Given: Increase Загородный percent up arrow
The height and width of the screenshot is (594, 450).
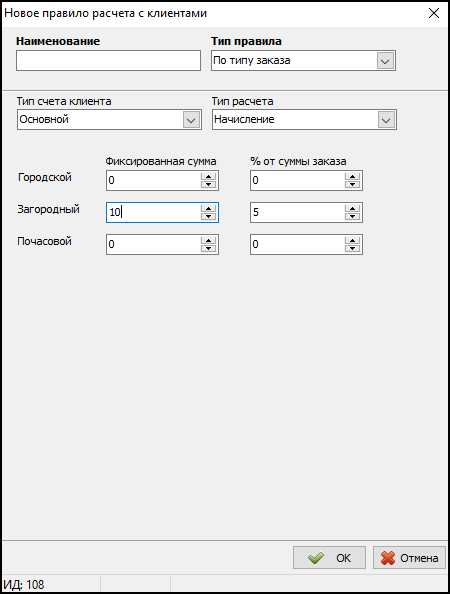Looking at the screenshot, I should (352, 208).
